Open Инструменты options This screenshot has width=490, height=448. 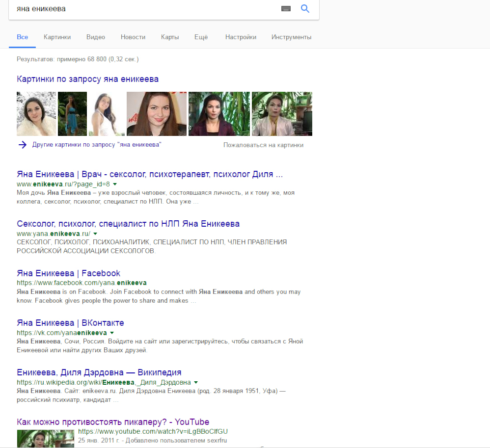tap(291, 37)
